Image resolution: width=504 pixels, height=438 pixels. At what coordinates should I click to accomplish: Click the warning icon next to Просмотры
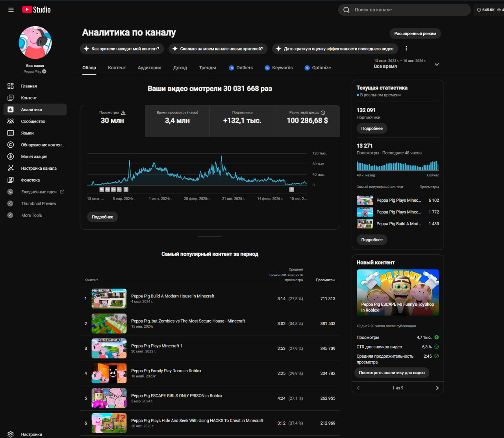123,113
